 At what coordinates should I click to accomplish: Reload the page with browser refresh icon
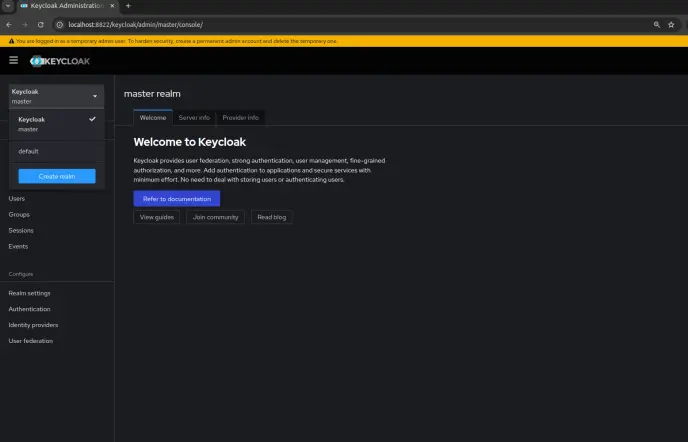click(x=39, y=24)
